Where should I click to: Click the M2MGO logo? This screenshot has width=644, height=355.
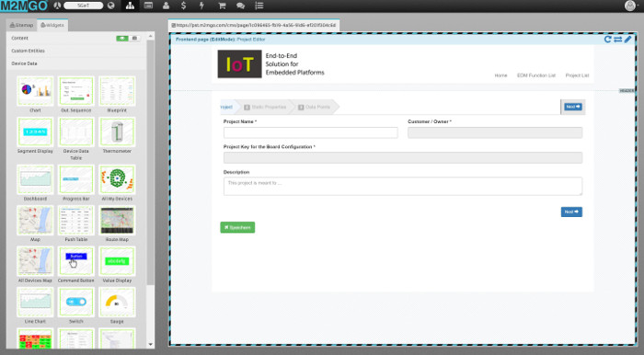(x=24, y=6)
